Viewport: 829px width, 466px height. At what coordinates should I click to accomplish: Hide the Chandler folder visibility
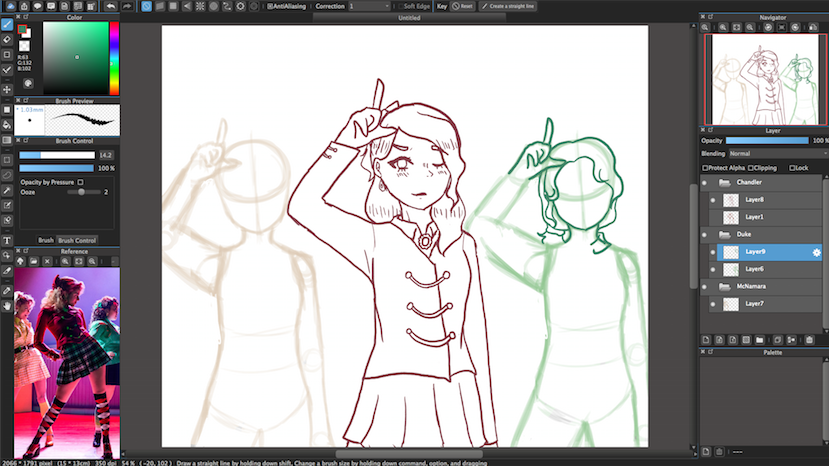[x=704, y=183]
